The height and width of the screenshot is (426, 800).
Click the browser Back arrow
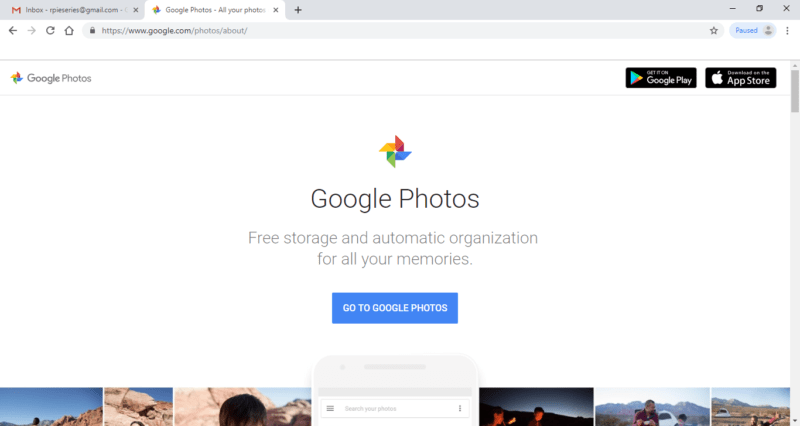click(13, 31)
